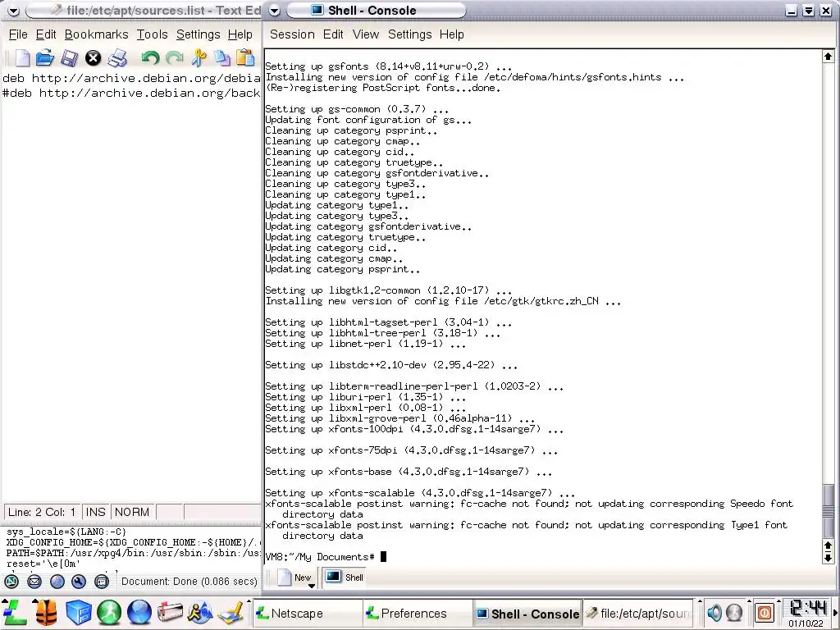Open Console Settings menu
This screenshot has height=630, width=840.
[410, 34]
